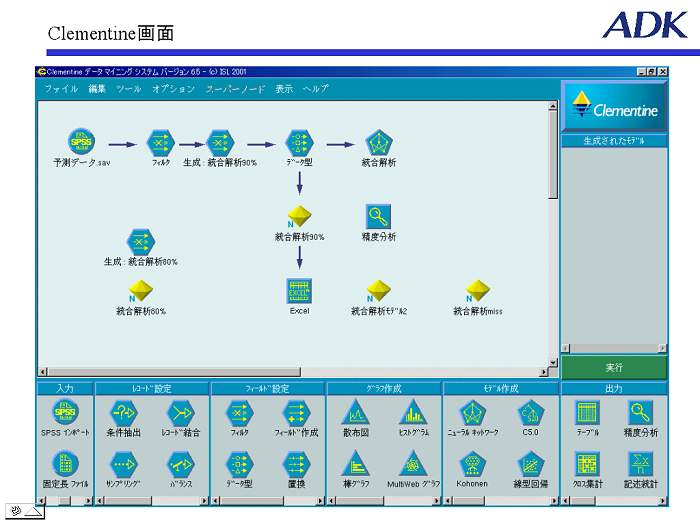This screenshot has width=700, height=525.
Task: Choose the レコード結合 palette icon
Action: (x=181, y=413)
